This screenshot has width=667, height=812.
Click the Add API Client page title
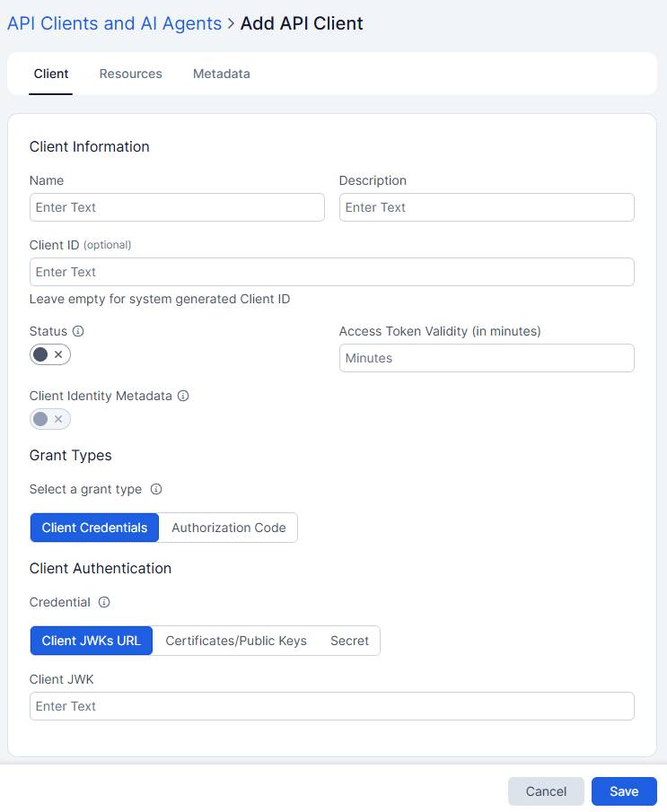(302, 23)
